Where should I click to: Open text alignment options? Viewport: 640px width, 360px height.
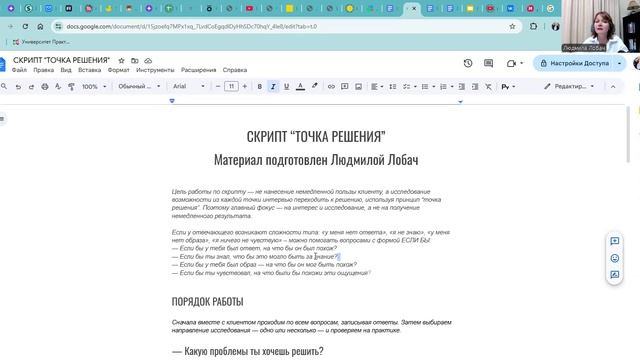(x=377, y=87)
